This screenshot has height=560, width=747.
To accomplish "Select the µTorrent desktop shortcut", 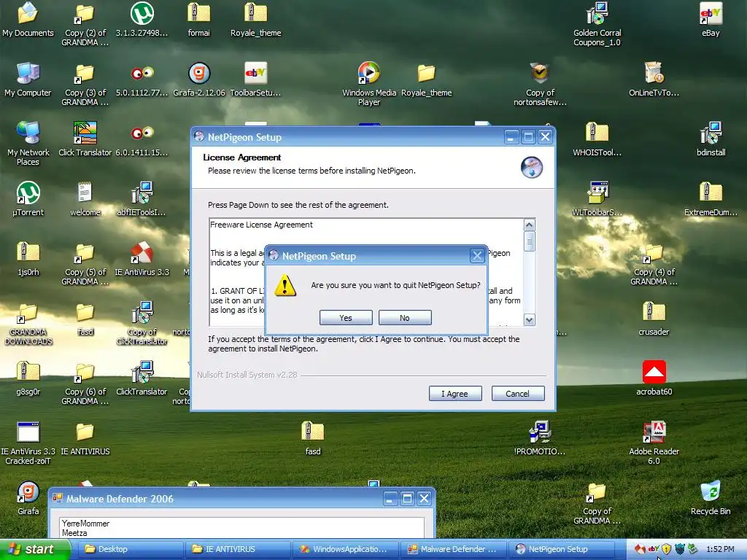I will coord(28,200).
